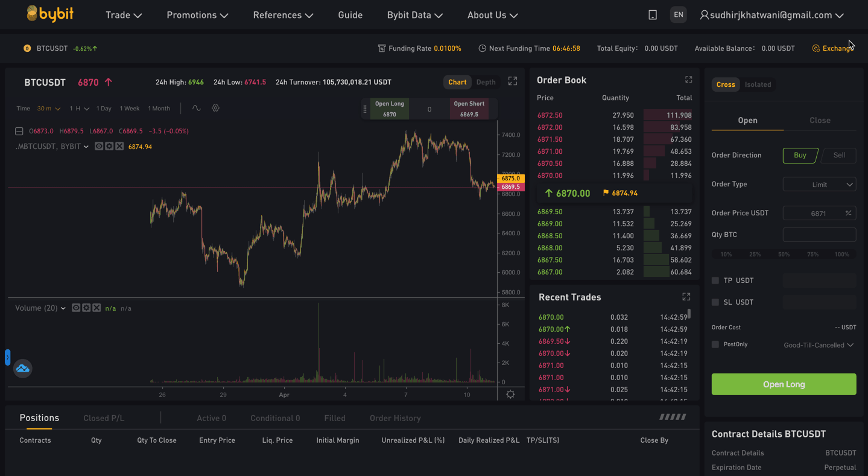
Task: Select the 1 Week timeframe
Action: pyautogui.click(x=129, y=109)
